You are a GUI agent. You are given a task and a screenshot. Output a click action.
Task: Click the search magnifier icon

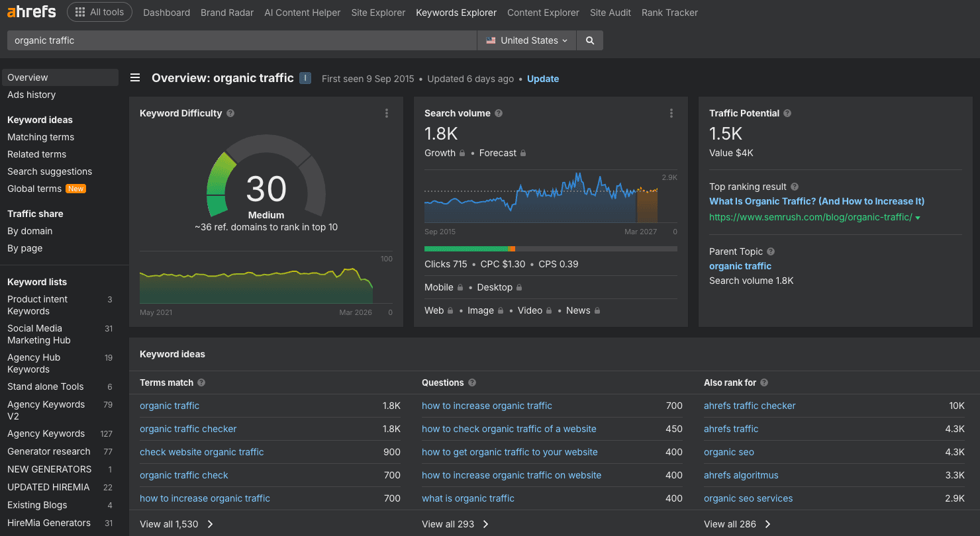tap(589, 40)
